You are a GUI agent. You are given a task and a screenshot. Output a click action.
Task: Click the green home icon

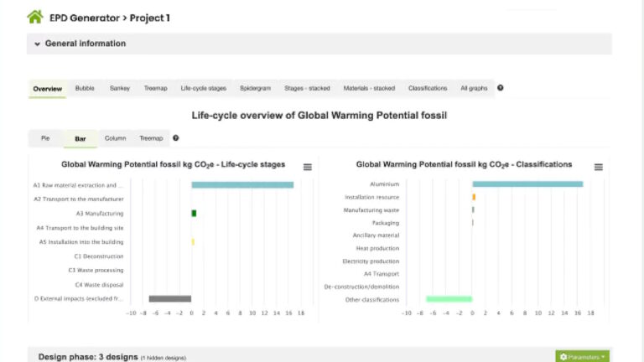pyautogui.click(x=35, y=17)
